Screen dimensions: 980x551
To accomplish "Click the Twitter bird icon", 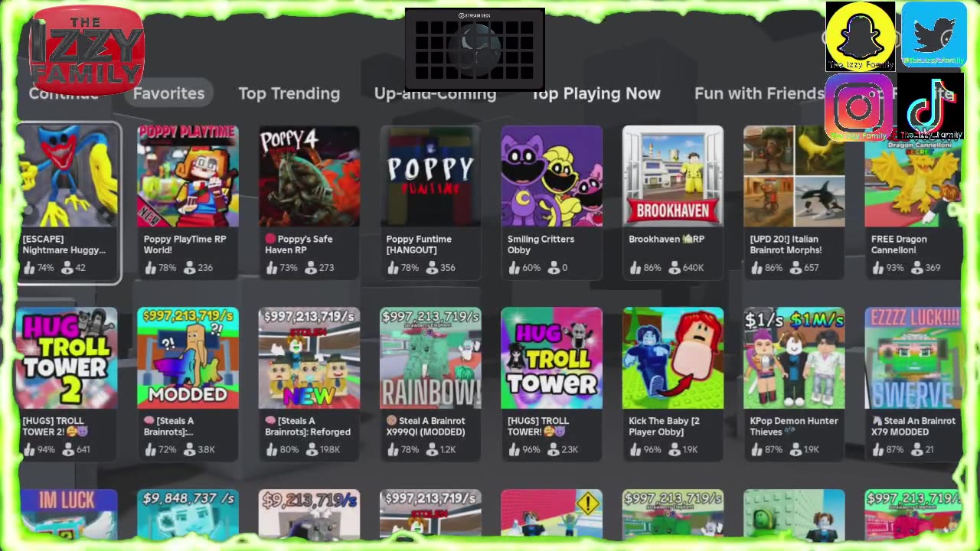I will click(933, 34).
